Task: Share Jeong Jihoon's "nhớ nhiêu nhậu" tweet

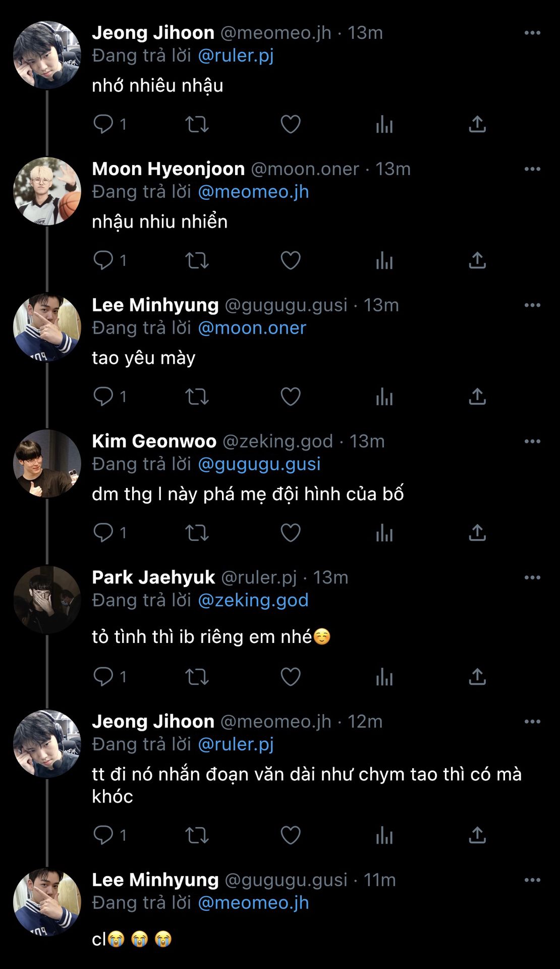Action: 477,124
